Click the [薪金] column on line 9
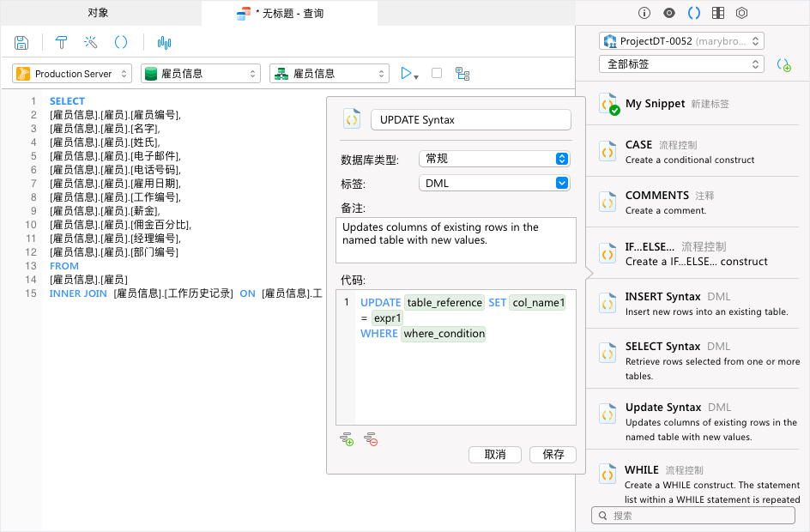The image size is (810, 532). coord(144,211)
